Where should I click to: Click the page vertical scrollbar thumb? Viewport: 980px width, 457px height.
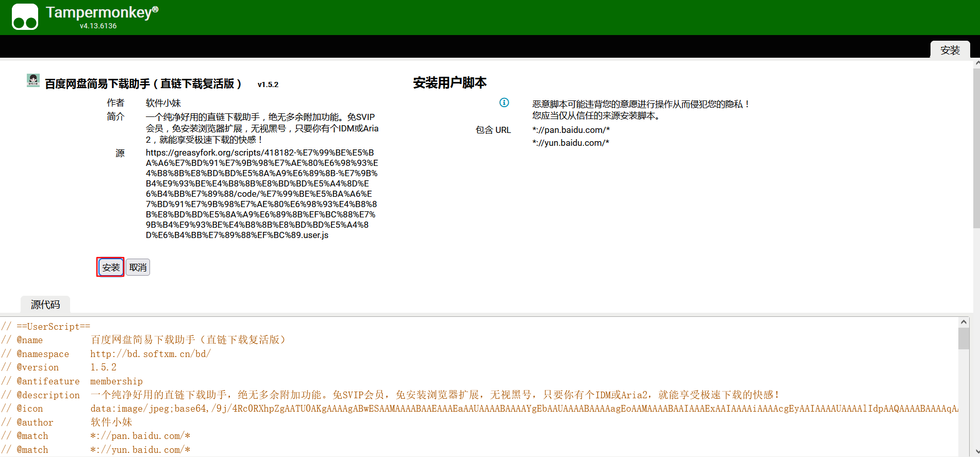[x=976, y=148]
